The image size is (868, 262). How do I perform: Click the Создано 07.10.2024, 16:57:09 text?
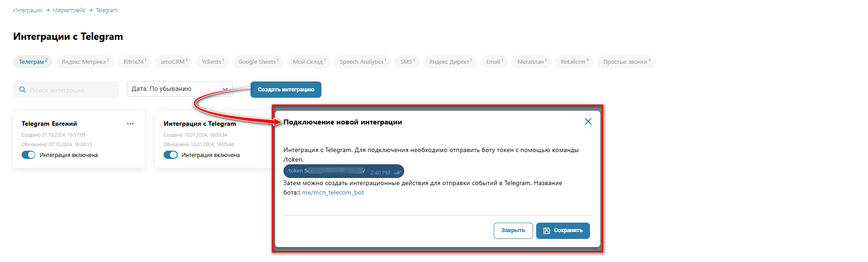[x=53, y=135]
